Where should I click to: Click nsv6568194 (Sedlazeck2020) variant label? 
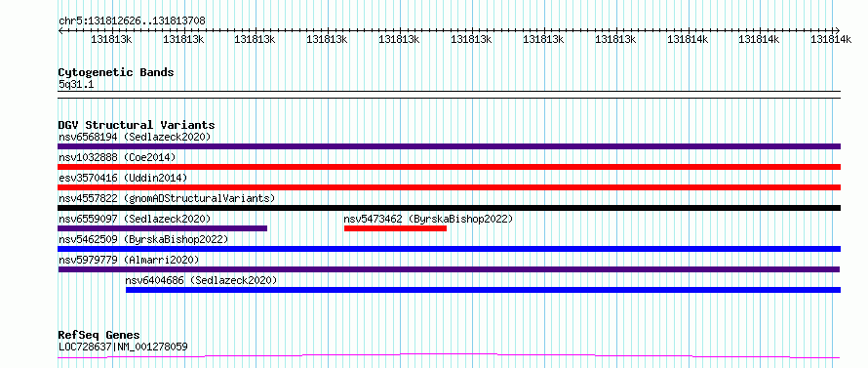(x=135, y=137)
